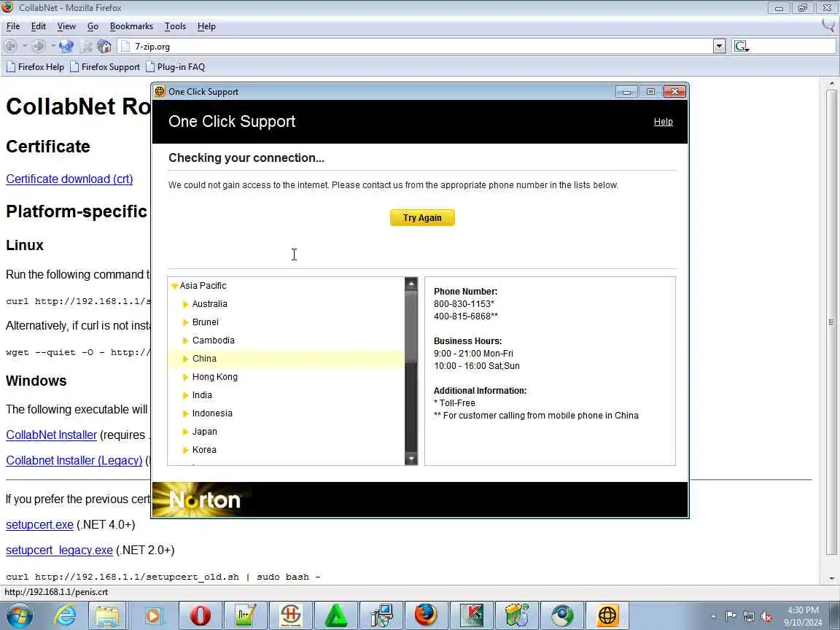Open the Google search engine selector icon
The image size is (840, 630).
pos(742,47)
